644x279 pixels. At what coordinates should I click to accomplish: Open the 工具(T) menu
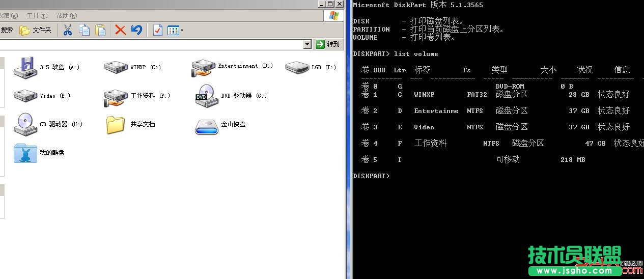click(x=37, y=16)
